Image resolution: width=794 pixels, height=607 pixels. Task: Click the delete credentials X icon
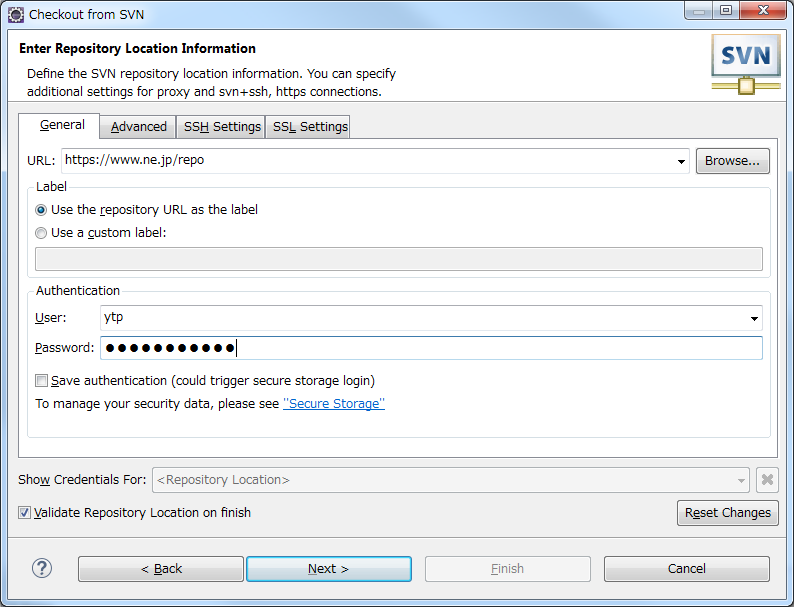[767, 479]
